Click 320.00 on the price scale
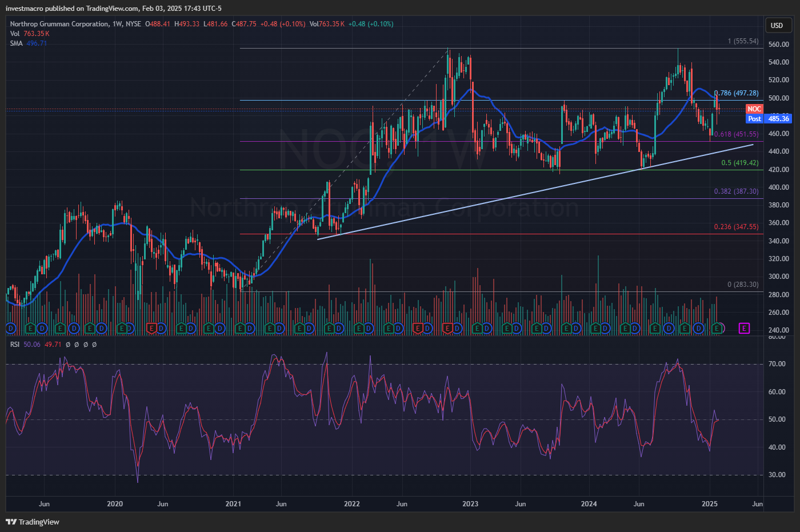Image resolution: width=800 pixels, height=532 pixels. [x=779, y=259]
